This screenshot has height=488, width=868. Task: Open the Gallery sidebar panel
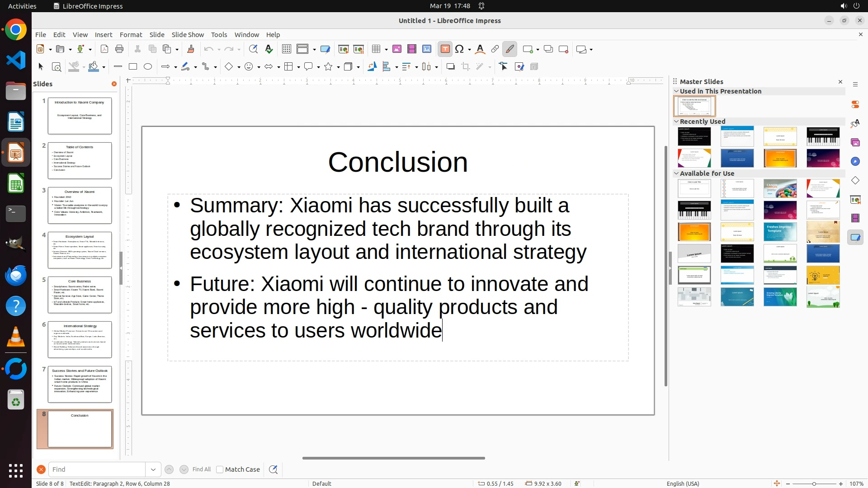[855, 142]
